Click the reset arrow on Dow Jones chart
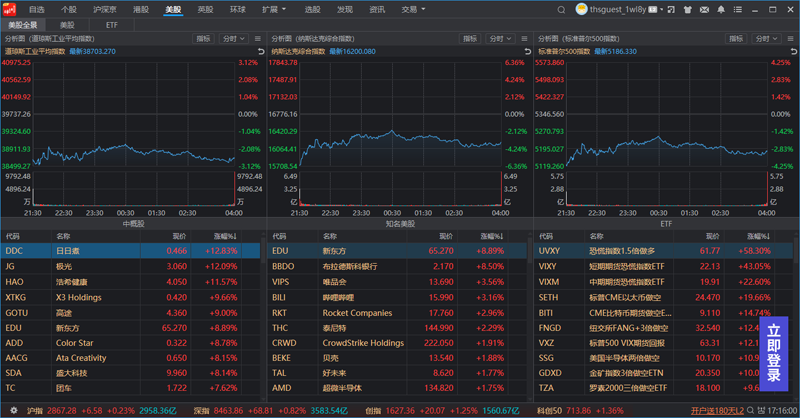Viewport: 800px width, 418px height. (x=261, y=52)
